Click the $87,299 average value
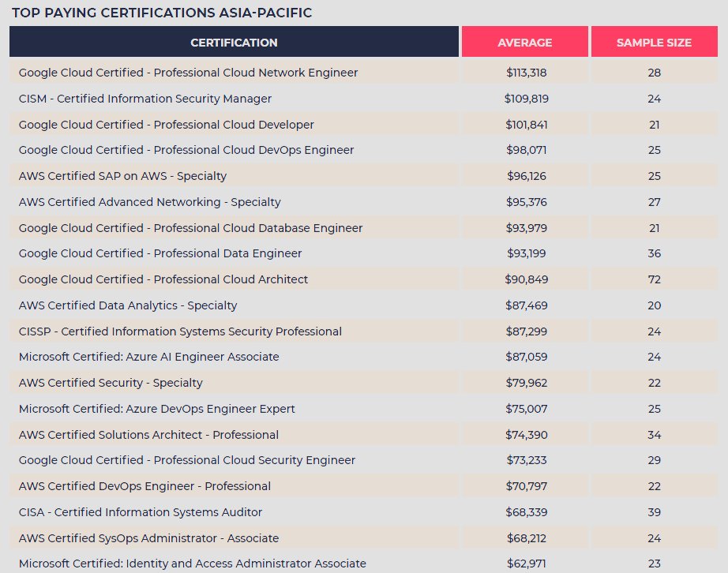Viewport: 728px width, 573px height. click(x=527, y=331)
